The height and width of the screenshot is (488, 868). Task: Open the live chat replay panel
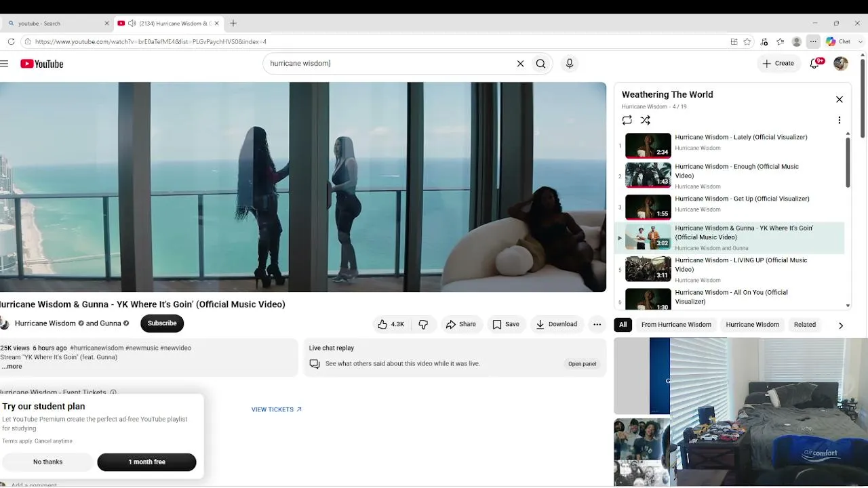(582, 364)
